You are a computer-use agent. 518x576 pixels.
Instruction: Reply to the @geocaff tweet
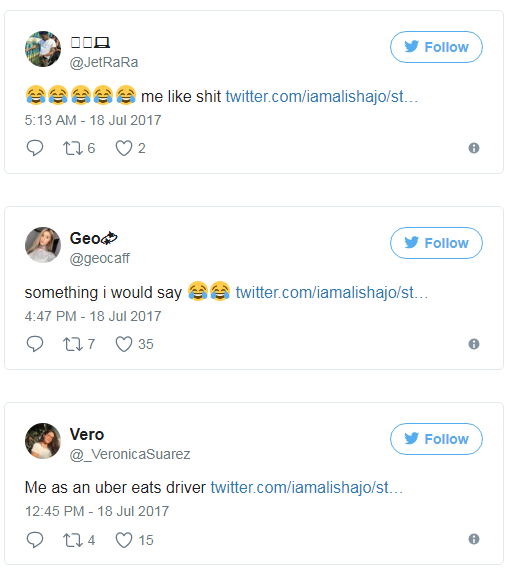tap(35, 344)
